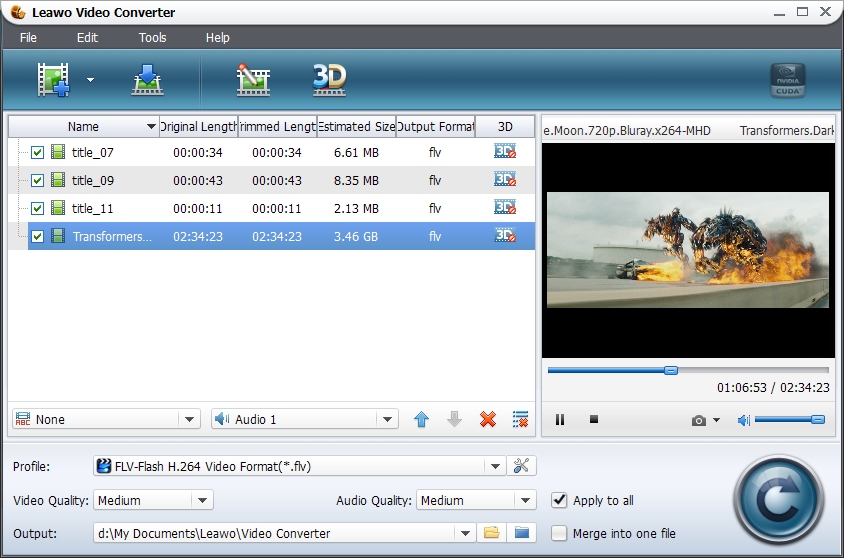Click the NVIDIA CUDA badge
This screenshot has height=558, width=844.
pyautogui.click(x=788, y=80)
